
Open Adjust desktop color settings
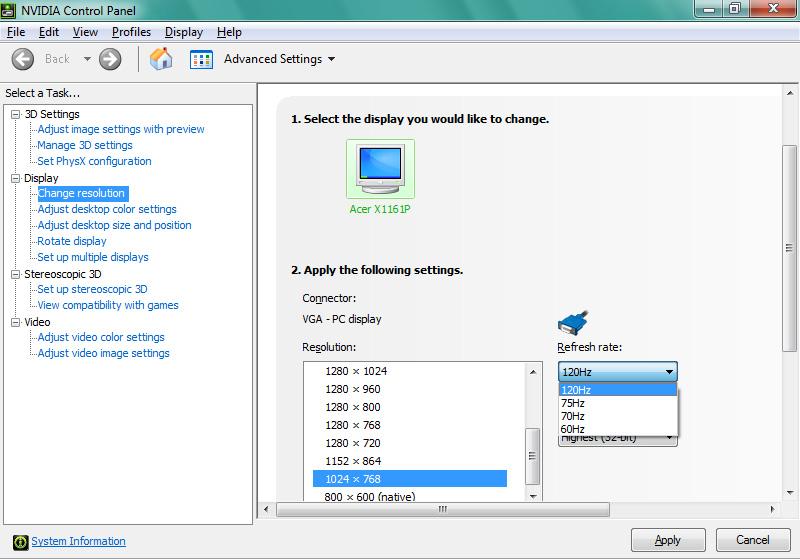[107, 209]
